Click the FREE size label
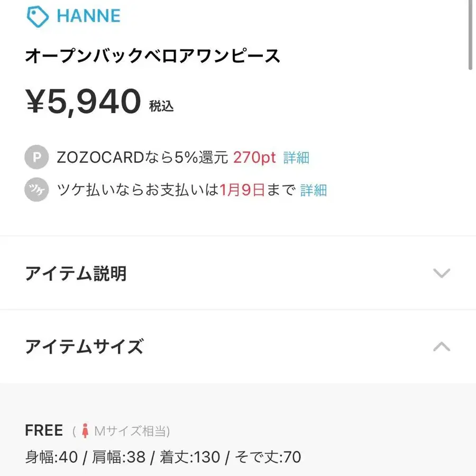The height and width of the screenshot is (476, 476). 44,430
